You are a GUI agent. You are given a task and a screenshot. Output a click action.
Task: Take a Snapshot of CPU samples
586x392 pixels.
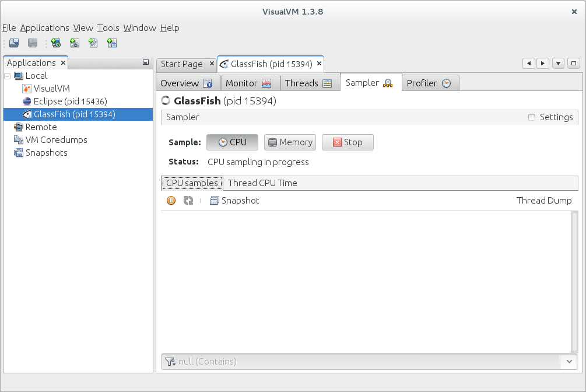[234, 201]
